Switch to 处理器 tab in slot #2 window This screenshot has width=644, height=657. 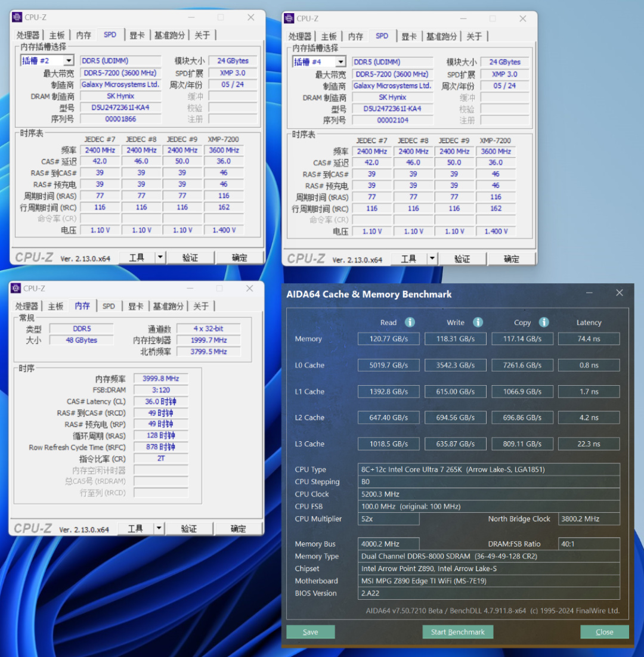[27, 35]
